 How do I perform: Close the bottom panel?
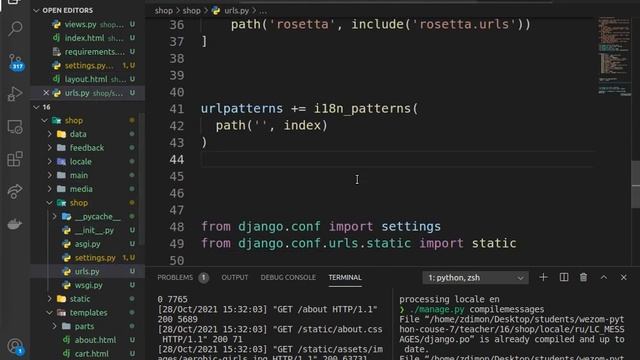tap(624, 278)
